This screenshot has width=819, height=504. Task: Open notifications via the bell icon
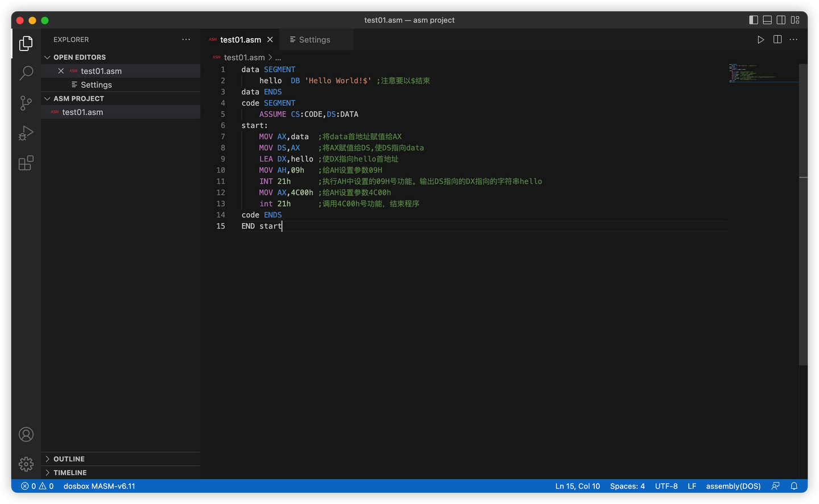[x=794, y=486]
